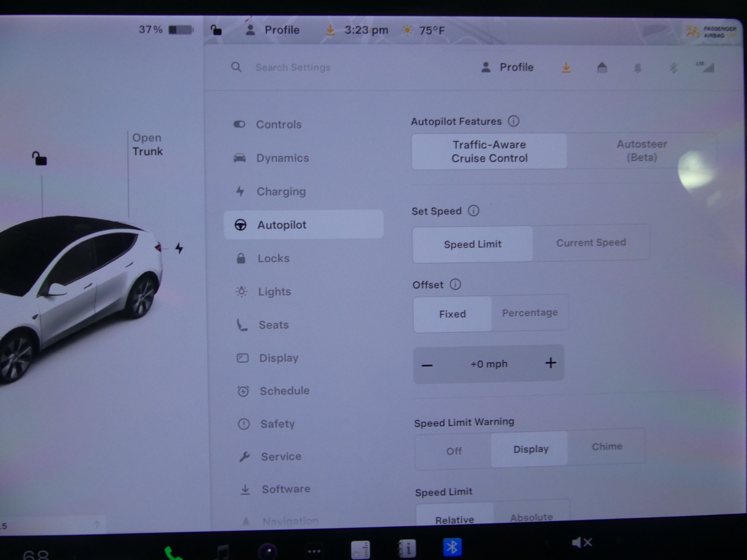The width and height of the screenshot is (747, 560).
Task: Open Profile selector in settings header
Action: [x=508, y=67]
